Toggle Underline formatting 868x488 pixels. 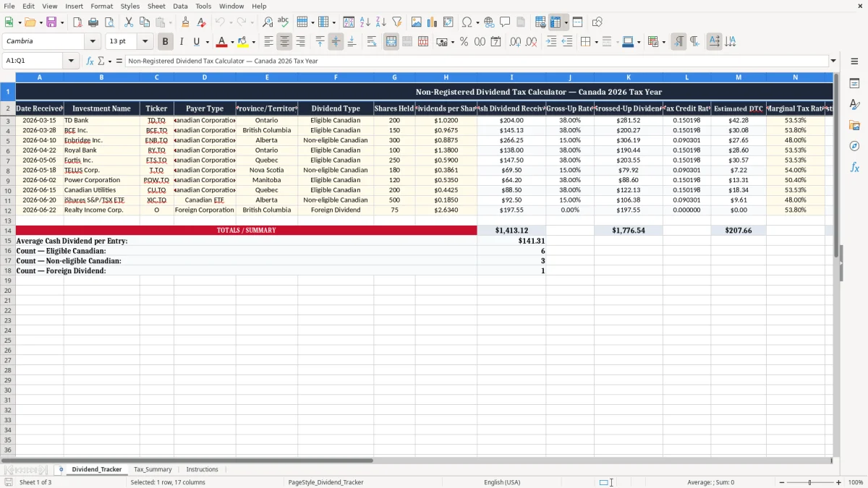click(196, 42)
